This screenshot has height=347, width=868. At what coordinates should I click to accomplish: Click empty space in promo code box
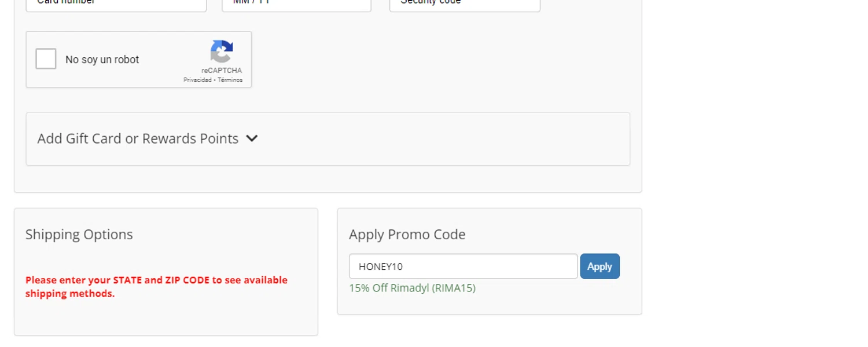coord(550,301)
